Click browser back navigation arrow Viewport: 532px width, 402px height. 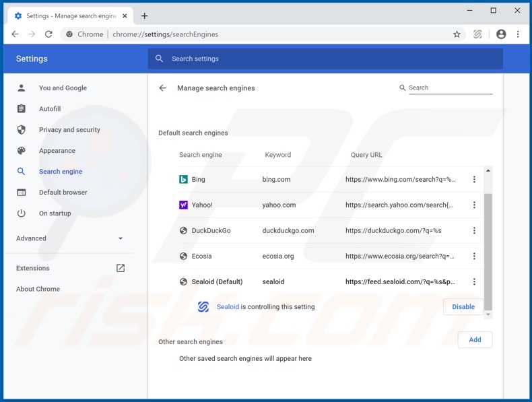[15, 34]
